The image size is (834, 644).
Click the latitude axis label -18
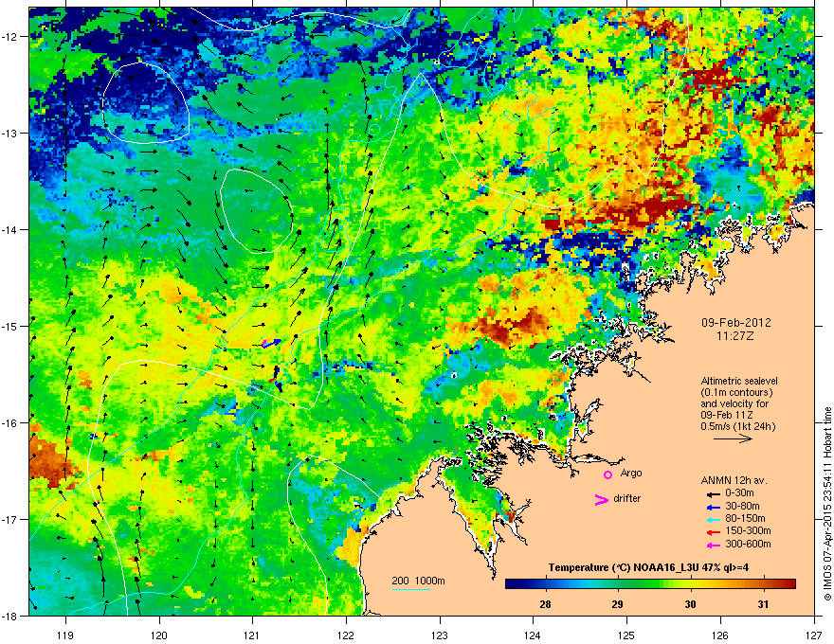[9, 616]
